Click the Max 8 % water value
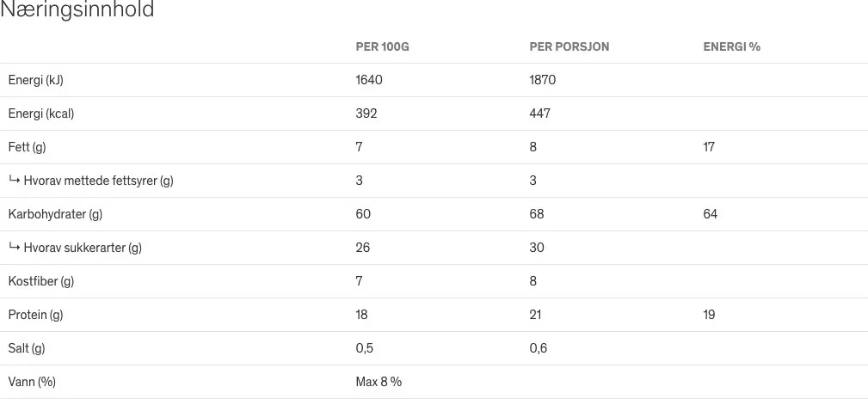 (x=379, y=382)
